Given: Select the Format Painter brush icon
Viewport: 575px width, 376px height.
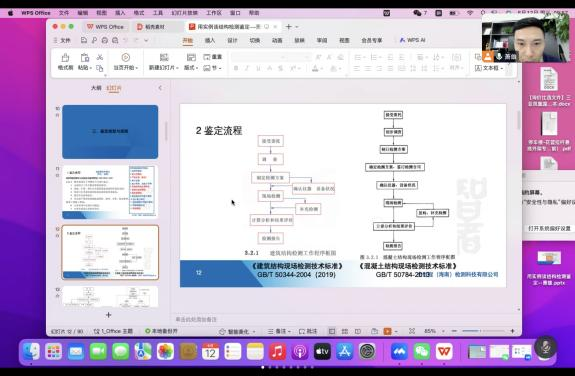Looking at the screenshot, I should tap(65, 58).
